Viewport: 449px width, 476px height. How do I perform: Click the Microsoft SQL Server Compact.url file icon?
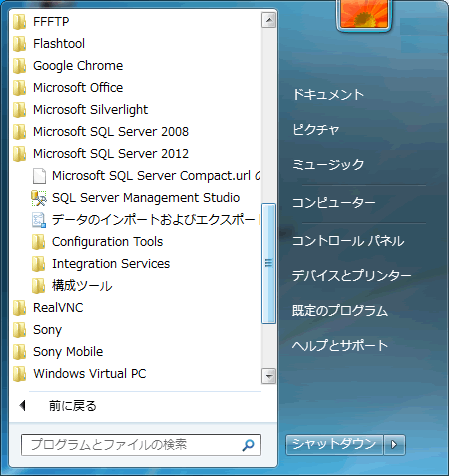click(39, 176)
